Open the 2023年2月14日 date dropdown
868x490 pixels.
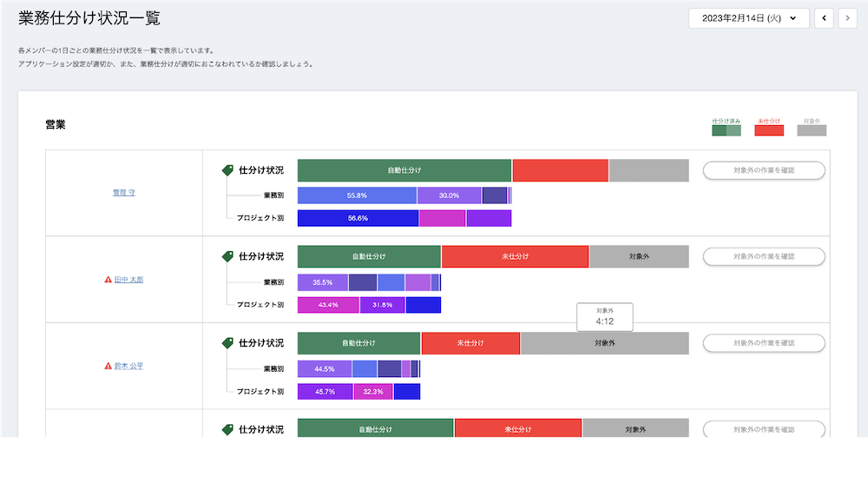tap(748, 18)
